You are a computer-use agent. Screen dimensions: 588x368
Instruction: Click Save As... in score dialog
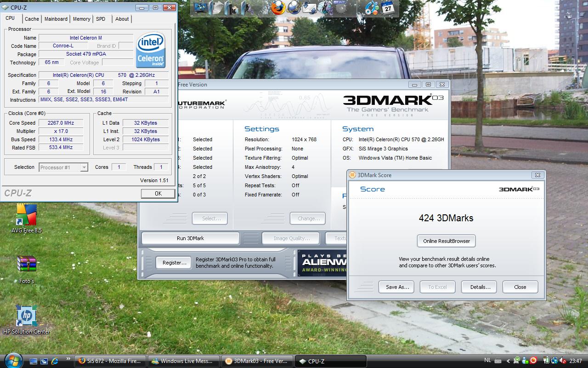pos(396,287)
